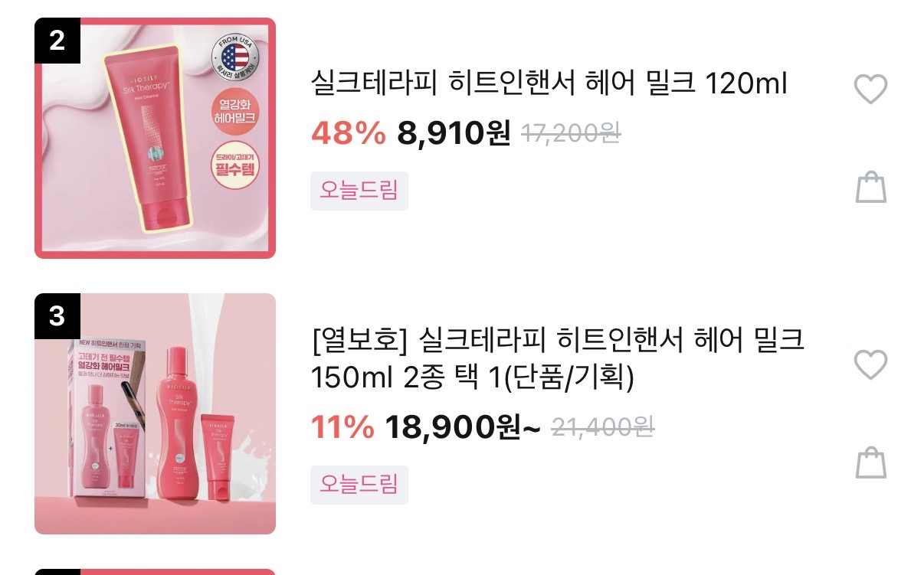Click the rank 2 number badge
This screenshot has width=924, height=575.
(57, 41)
